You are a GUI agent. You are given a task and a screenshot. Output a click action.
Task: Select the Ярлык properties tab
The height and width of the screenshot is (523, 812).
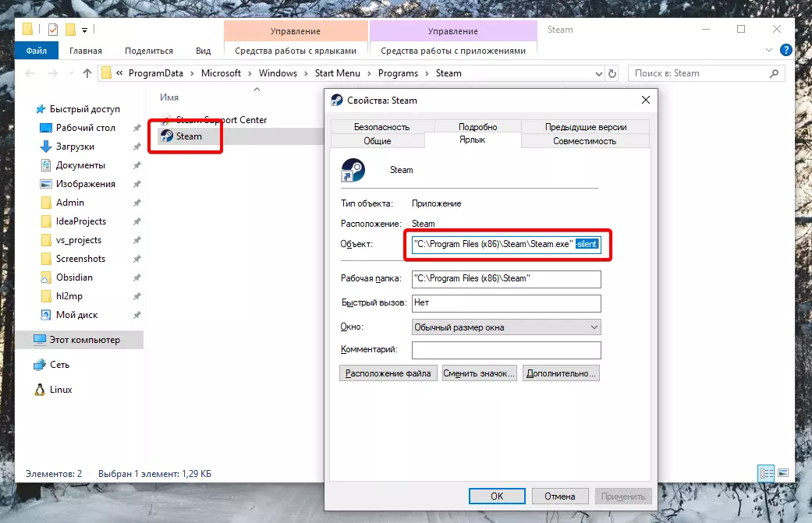click(x=472, y=140)
